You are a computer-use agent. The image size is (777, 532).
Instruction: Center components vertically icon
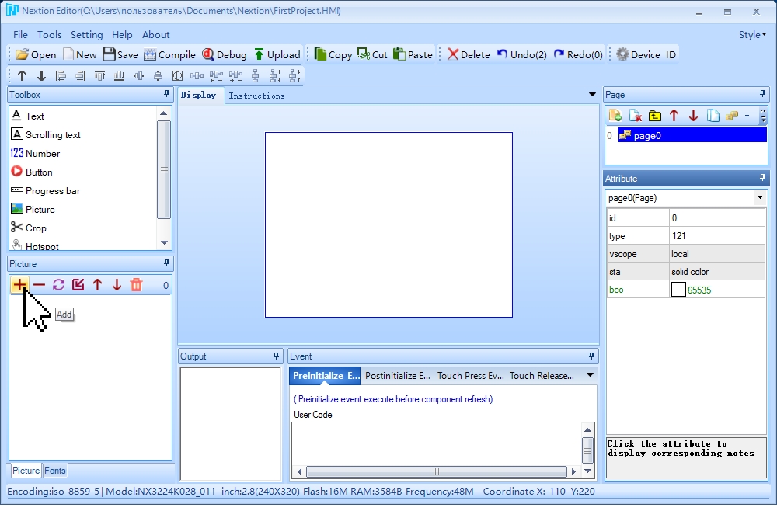tap(158, 76)
